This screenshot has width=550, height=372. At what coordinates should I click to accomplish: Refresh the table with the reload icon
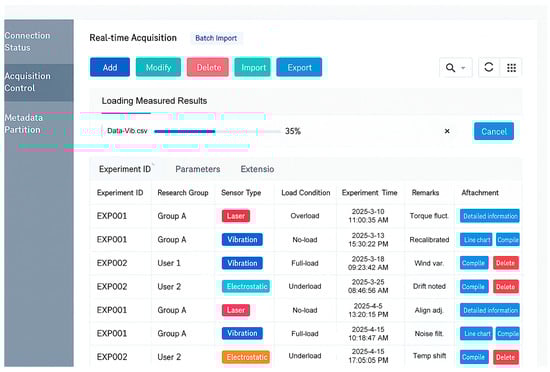tap(489, 67)
